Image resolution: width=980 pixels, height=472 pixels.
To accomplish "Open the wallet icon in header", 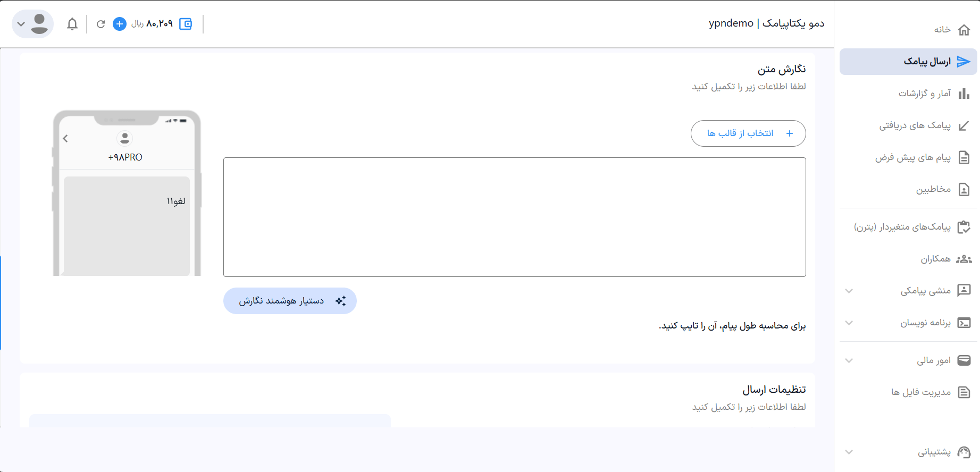I will coord(186,24).
